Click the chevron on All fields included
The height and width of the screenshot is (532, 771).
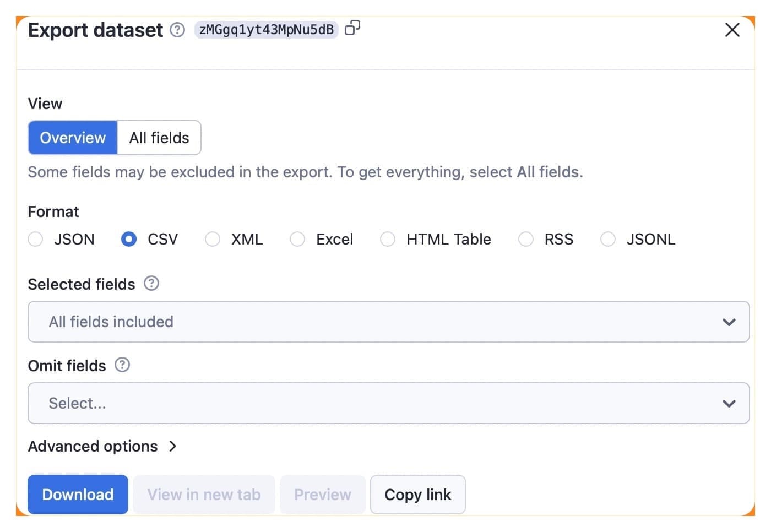coord(729,322)
